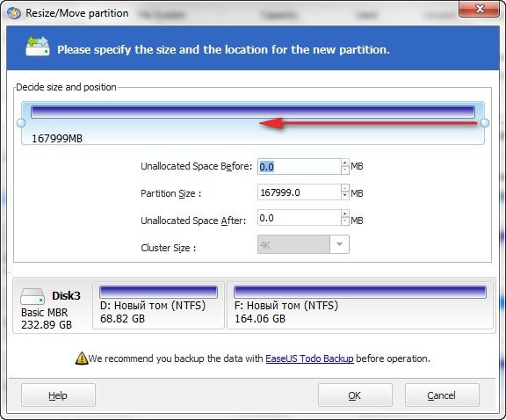Increase Partition Size using up spinner
Viewport: 506px width, 420px height.
(x=345, y=189)
